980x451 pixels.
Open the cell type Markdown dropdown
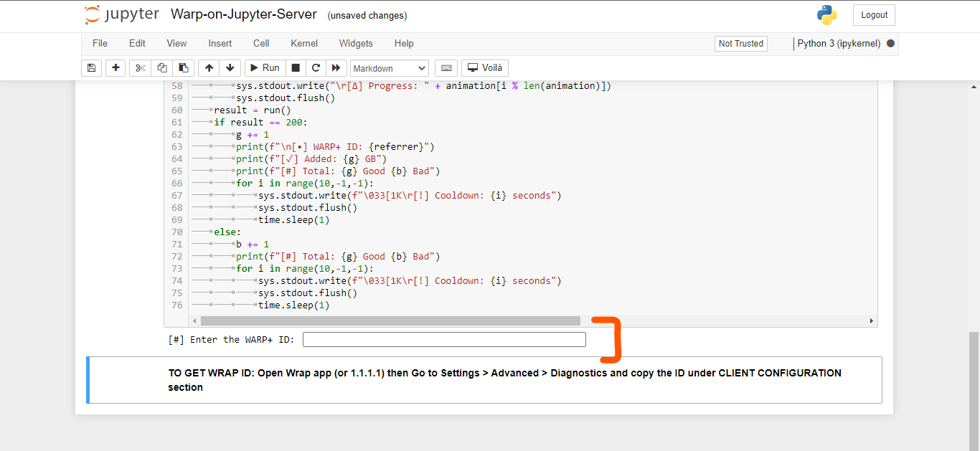(390, 68)
